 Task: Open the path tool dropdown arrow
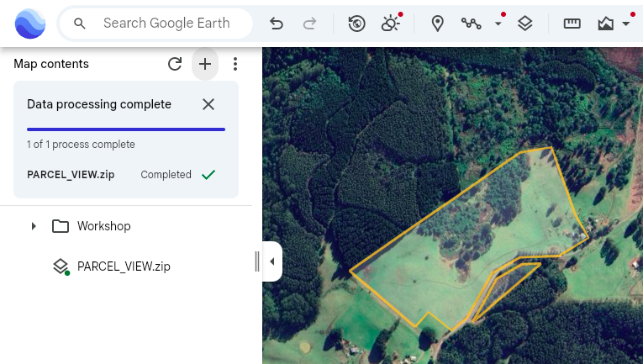[x=498, y=24]
